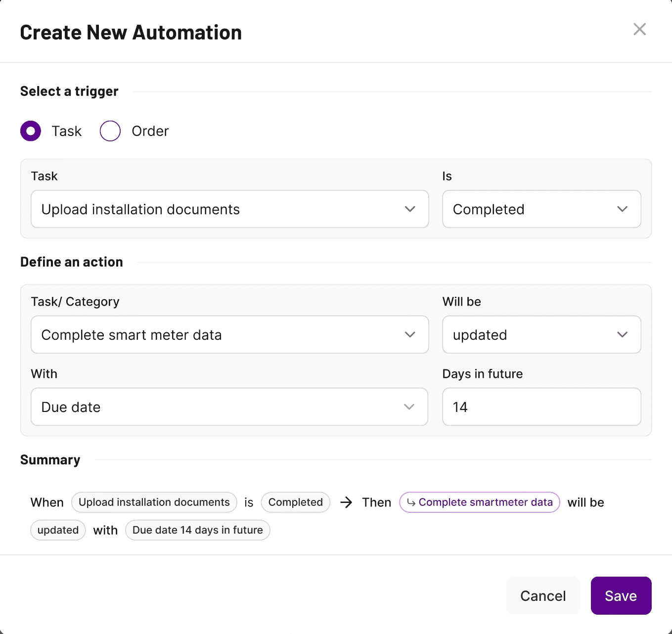The width and height of the screenshot is (672, 634).
Task: Click the Days in future input field
Action: (541, 407)
